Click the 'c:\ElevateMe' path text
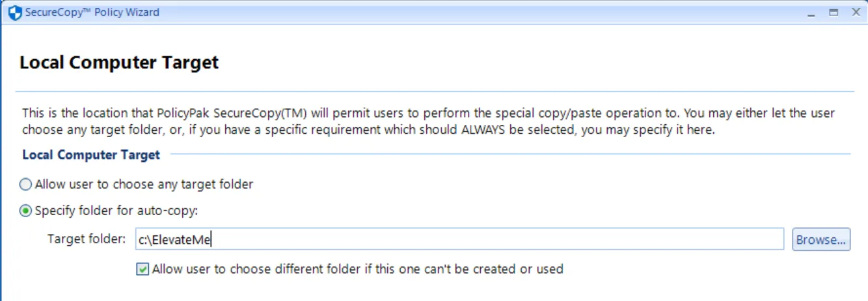This screenshot has height=301, width=868. coord(175,240)
